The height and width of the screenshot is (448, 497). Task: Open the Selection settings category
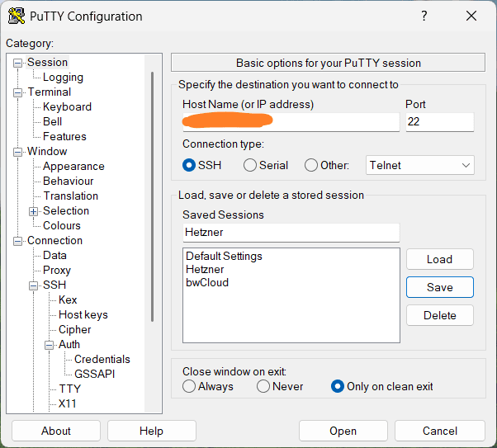pyautogui.click(x=66, y=210)
